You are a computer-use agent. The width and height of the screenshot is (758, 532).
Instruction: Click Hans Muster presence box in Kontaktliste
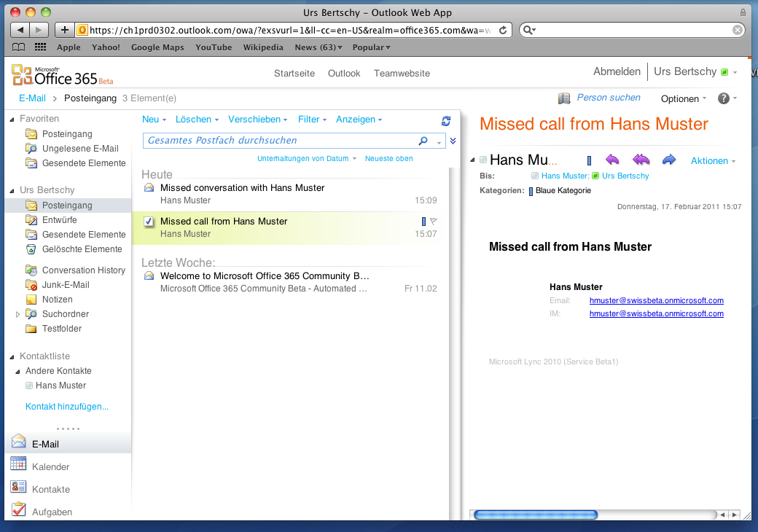pyautogui.click(x=29, y=386)
